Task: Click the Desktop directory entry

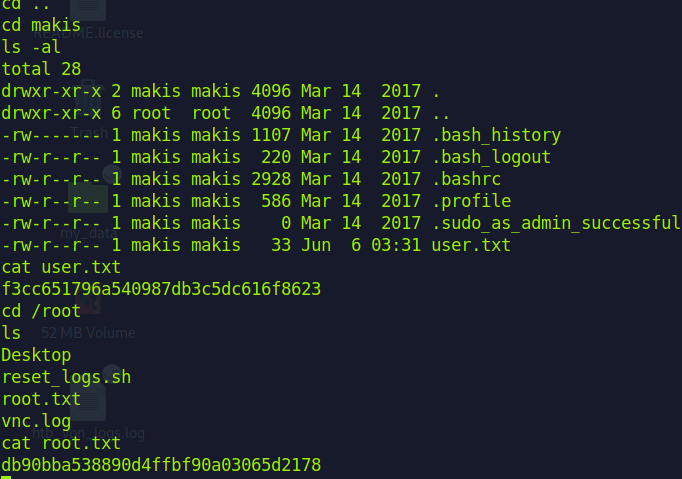Action: pyautogui.click(x=36, y=355)
